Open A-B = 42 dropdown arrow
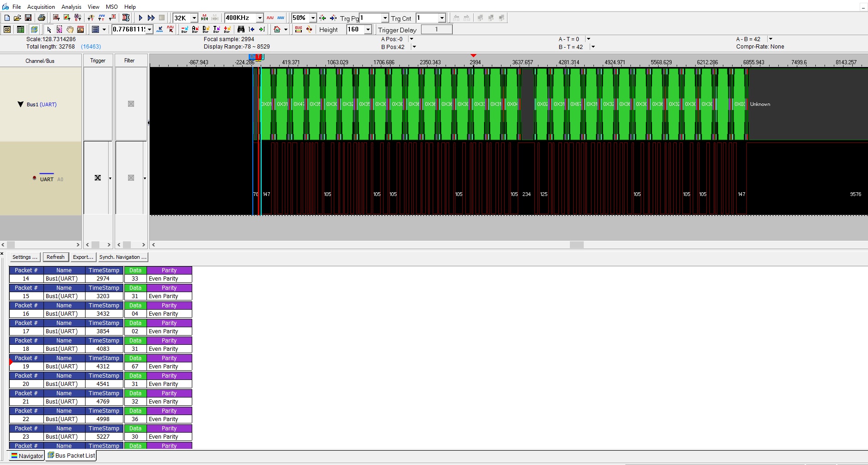Screen dimensions: 868x465 click(x=770, y=39)
